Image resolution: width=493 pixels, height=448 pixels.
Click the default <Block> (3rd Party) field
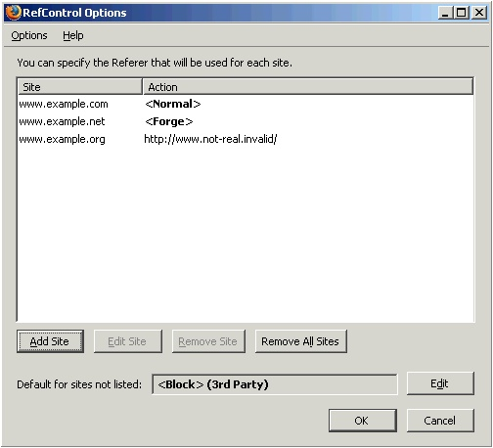point(275,384)
